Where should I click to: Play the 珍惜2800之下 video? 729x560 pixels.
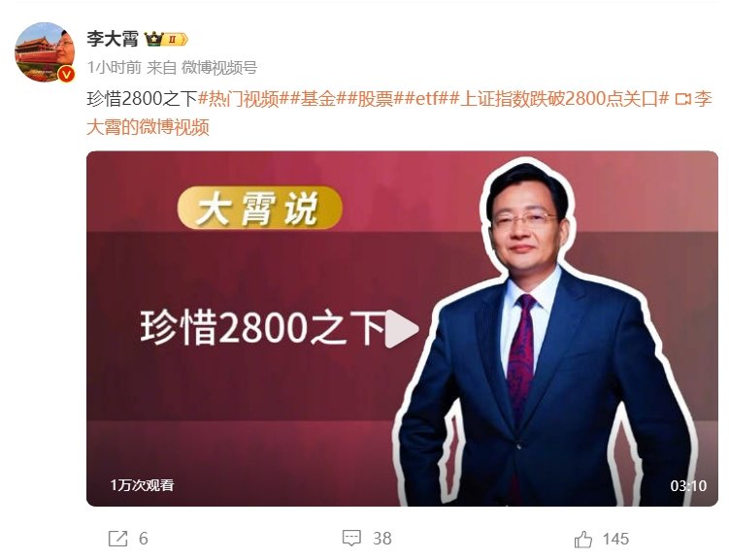click(x=402, y=329)
